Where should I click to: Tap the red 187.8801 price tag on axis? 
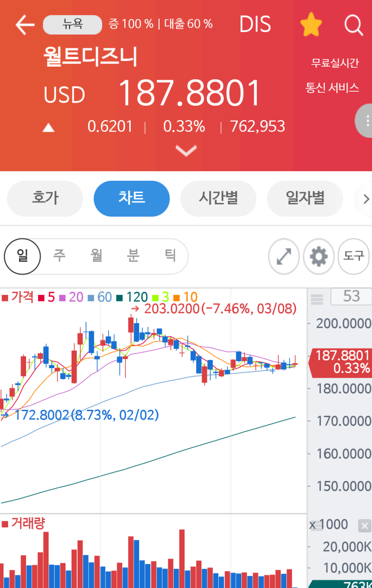coord(340,362)
